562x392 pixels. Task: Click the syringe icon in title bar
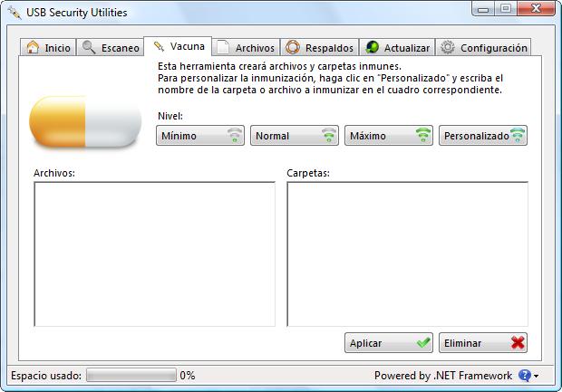(15, 13)
